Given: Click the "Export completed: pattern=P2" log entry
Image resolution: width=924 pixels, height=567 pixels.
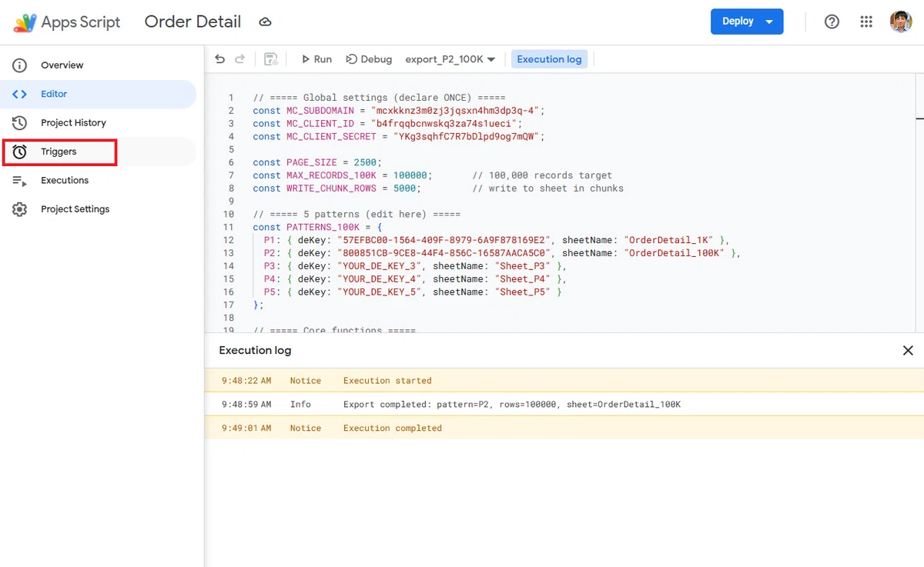Looking at the screenshot, I should pos(564,404).
